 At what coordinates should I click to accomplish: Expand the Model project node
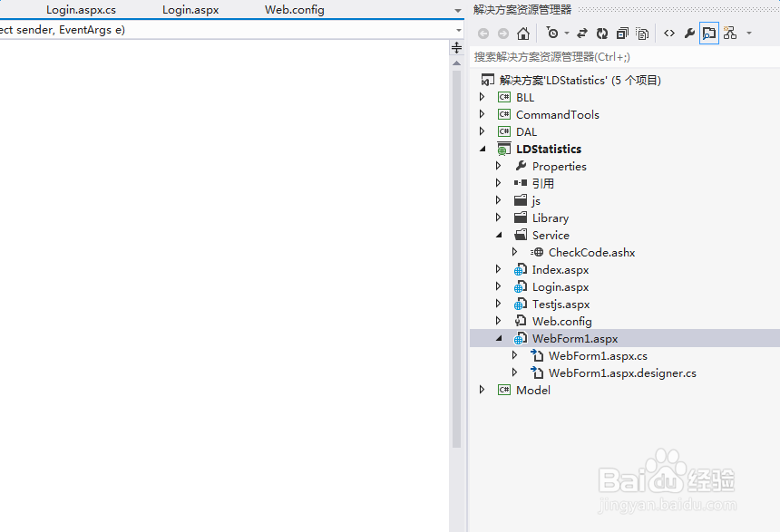[x=482, y=390]
